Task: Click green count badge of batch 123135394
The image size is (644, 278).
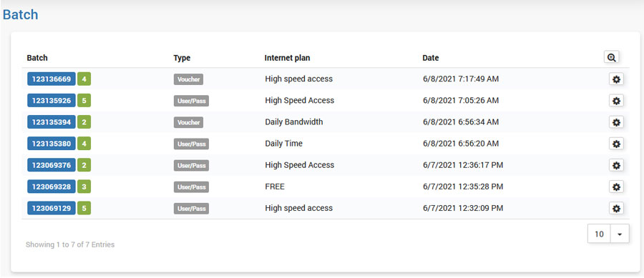Action: (84, 122)
